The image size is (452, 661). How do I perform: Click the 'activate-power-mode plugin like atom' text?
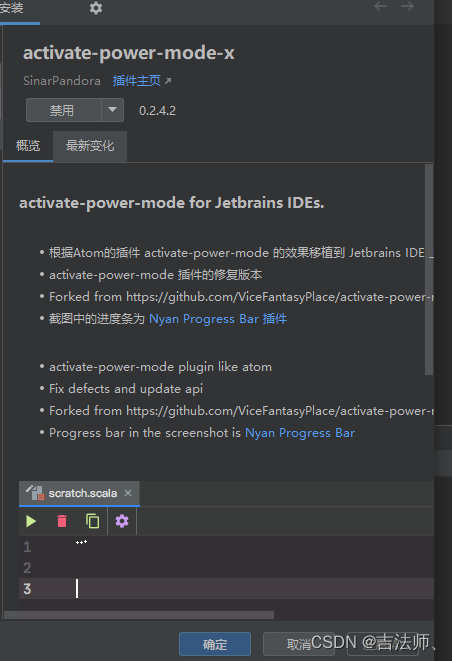point(160,367)
